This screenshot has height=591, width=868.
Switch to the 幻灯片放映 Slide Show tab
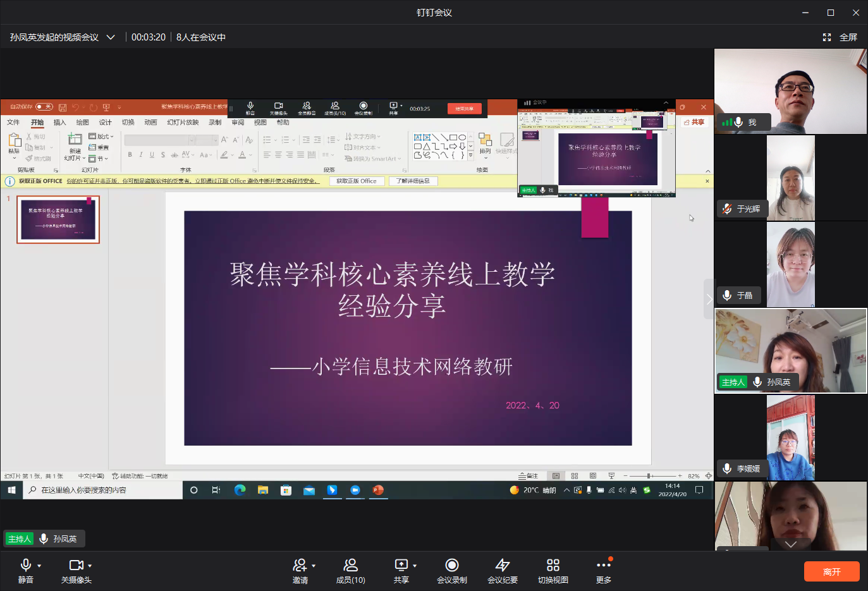tap(183, 123)
